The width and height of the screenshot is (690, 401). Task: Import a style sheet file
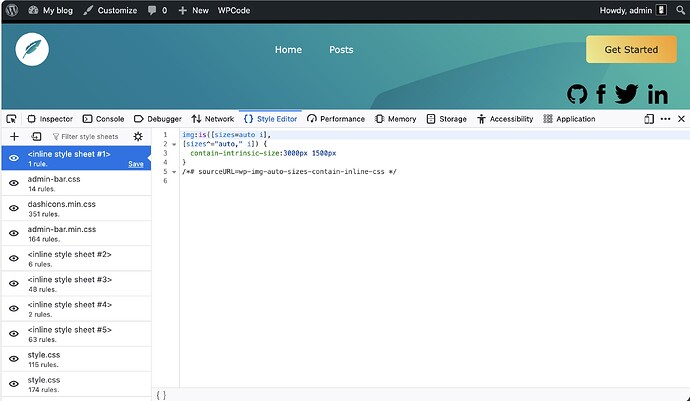(x=37, y=136)
